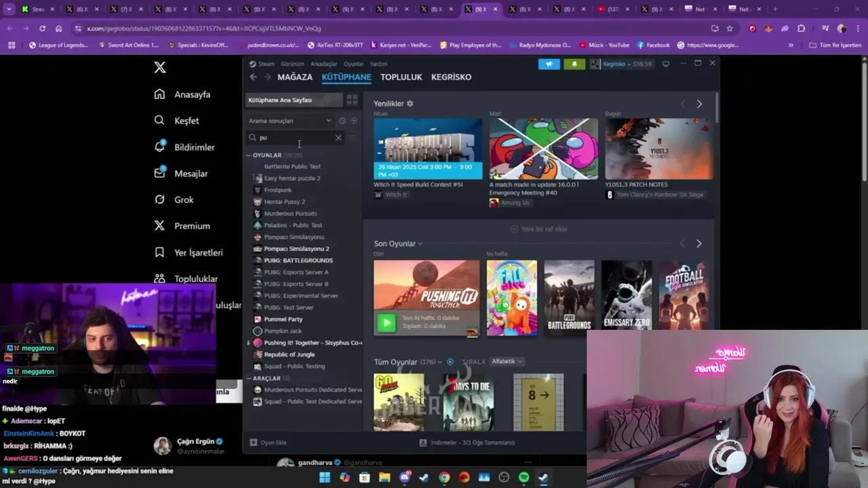Select Pumpkin Jack in game list
The height and width of the screenshot is (488, 868).
[x=283, y=331]
